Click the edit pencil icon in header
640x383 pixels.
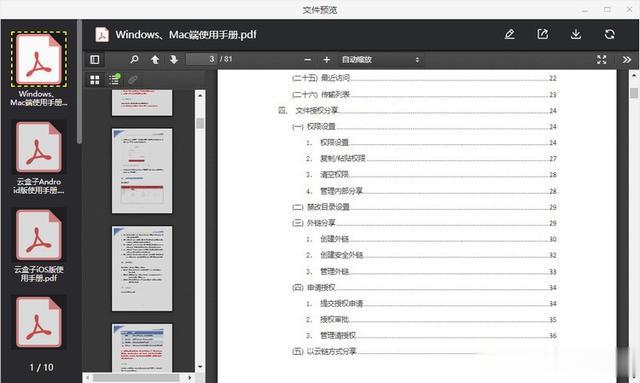[x=509, y=34]
